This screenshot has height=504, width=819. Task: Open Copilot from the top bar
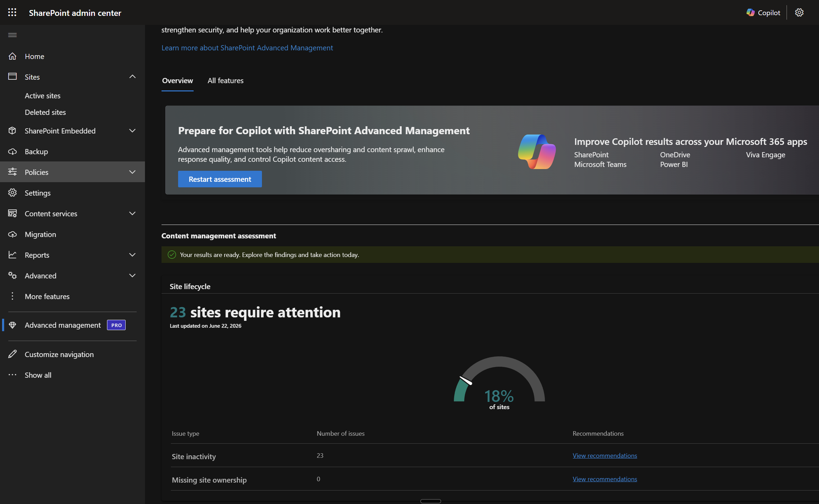coord(763,13)
